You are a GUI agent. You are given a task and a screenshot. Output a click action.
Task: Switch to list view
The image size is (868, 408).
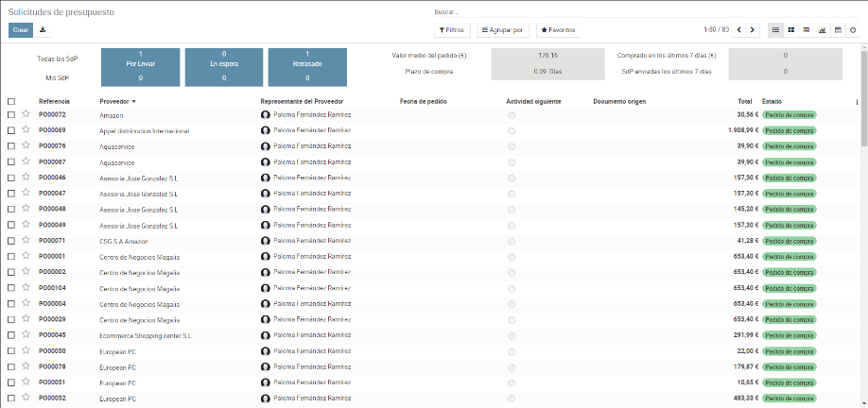[776, 30]
